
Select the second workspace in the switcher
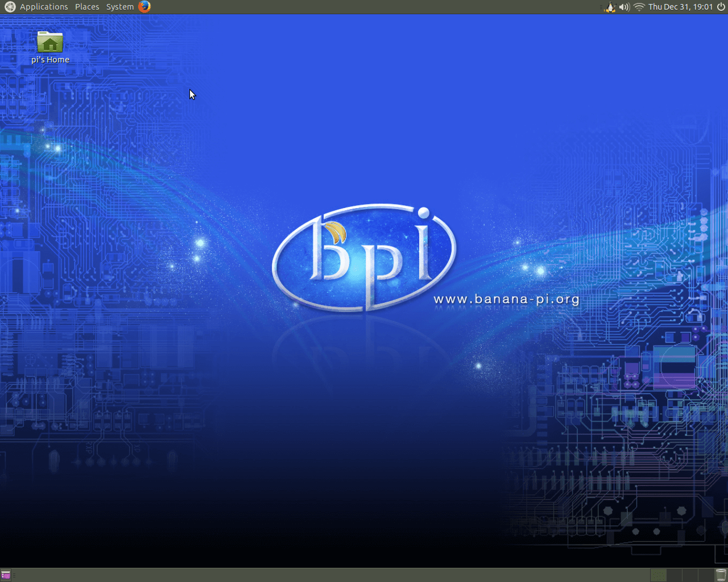click(674, 575)
